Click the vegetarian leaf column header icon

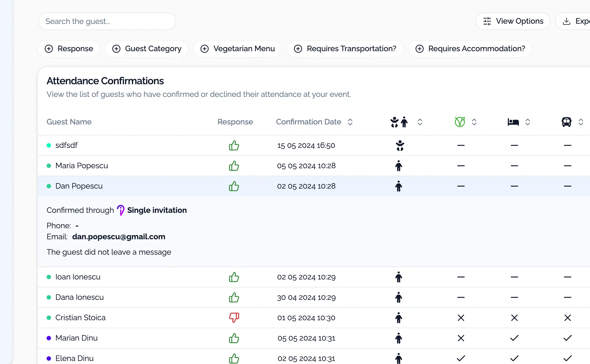pos(460,122)
